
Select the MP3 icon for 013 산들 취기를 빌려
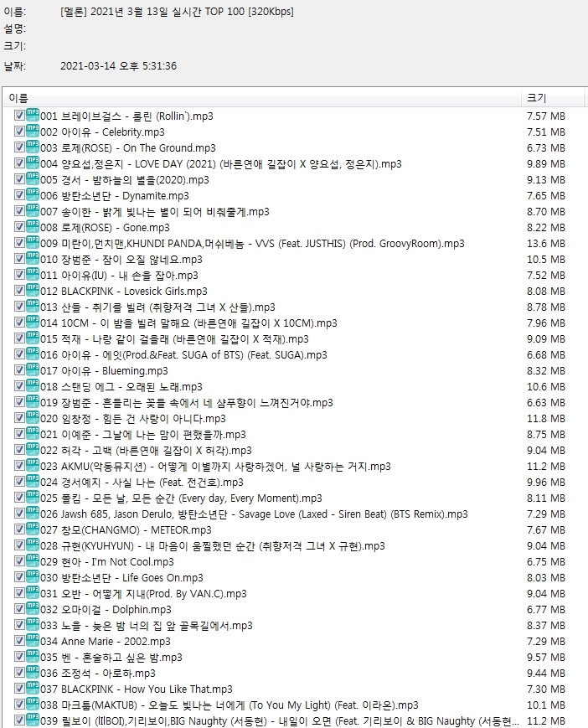click(33, 306)
